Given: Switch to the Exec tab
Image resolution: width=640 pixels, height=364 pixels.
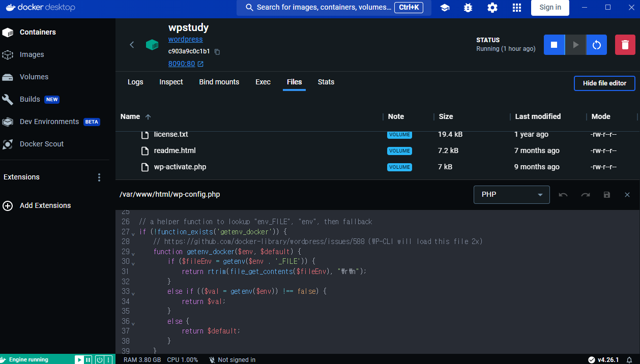Looking at the screenshot, I should click(x=263, y=82).
